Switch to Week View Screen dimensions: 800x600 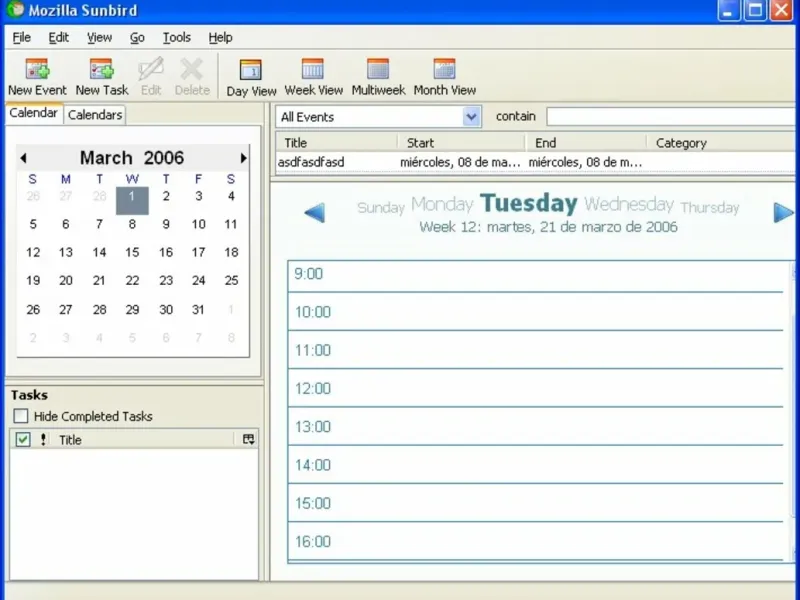coord(313,77)
